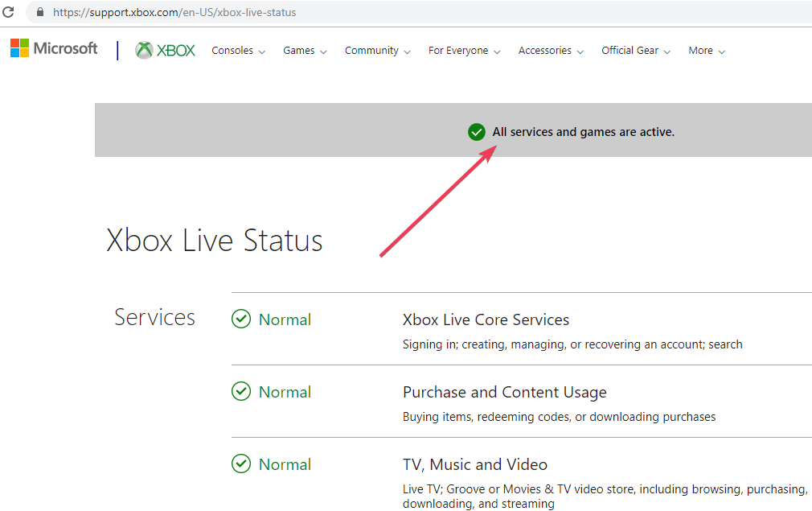Expand the More menu chevron
This screenshot has width=812, height=511.
(x=722, y=52)
